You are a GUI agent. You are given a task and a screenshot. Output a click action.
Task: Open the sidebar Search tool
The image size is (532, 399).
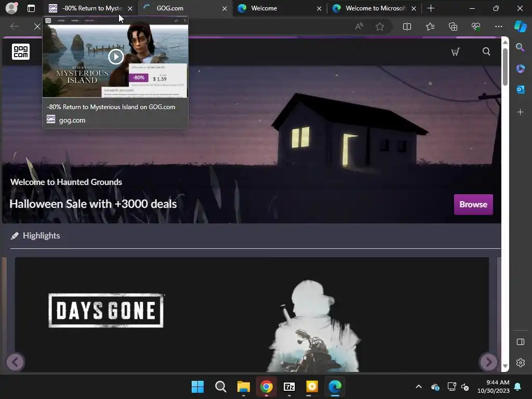(x=520, y=47)
